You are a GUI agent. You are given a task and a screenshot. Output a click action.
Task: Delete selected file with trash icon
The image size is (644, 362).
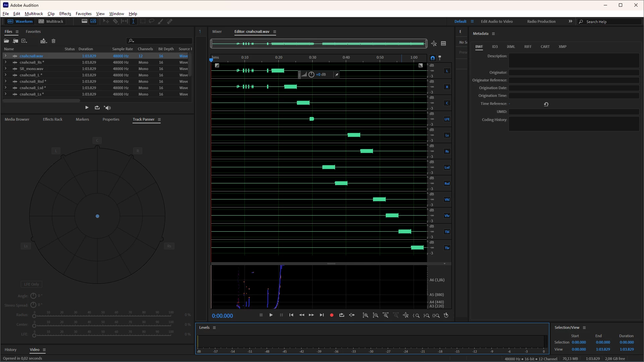click(x=53, y=41)
